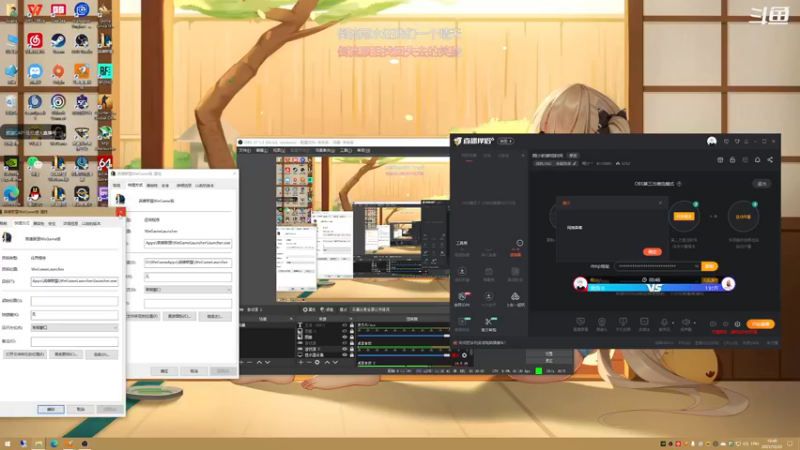Click the user avatar in companion title bar
Screen dimensions: 800x450
[712, 141]
